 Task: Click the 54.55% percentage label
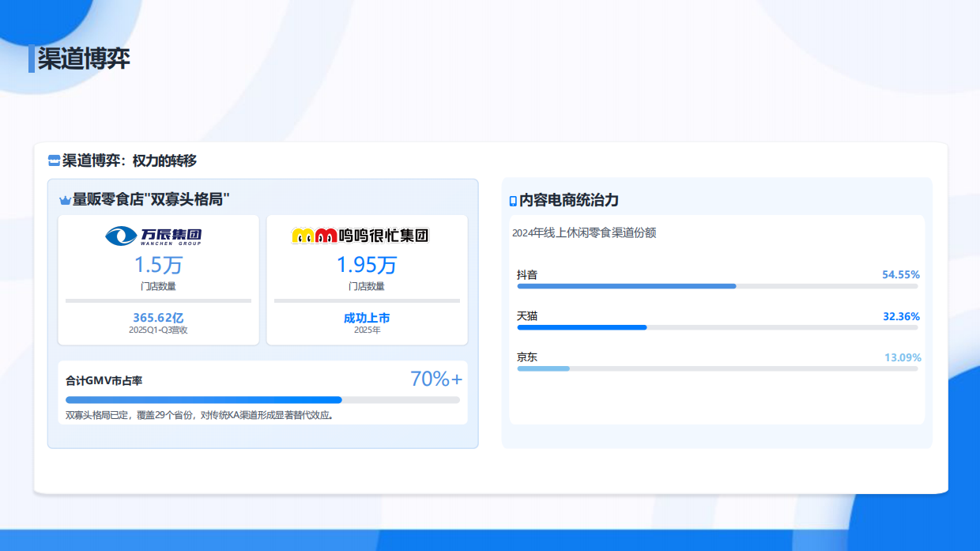901,274
